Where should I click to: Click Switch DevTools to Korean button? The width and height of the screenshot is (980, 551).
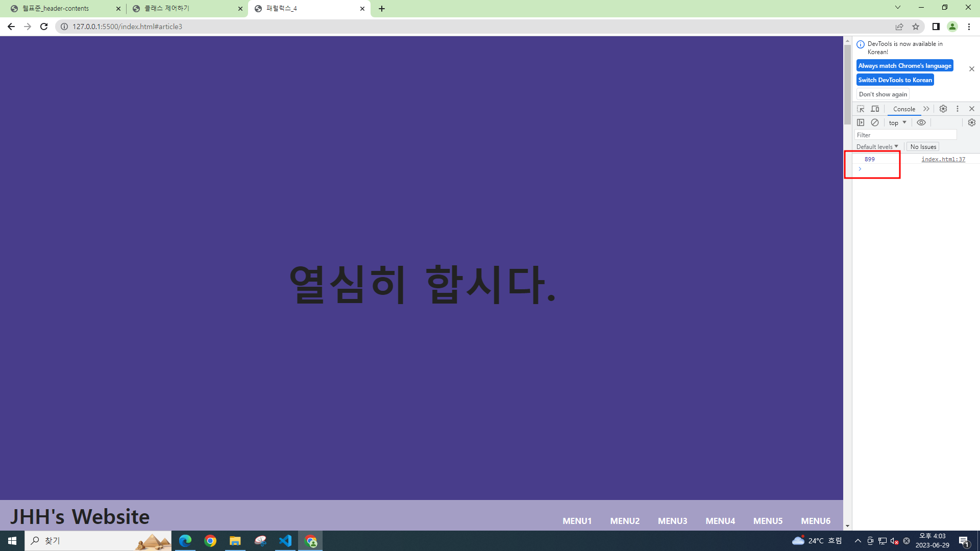coord(895,80)
